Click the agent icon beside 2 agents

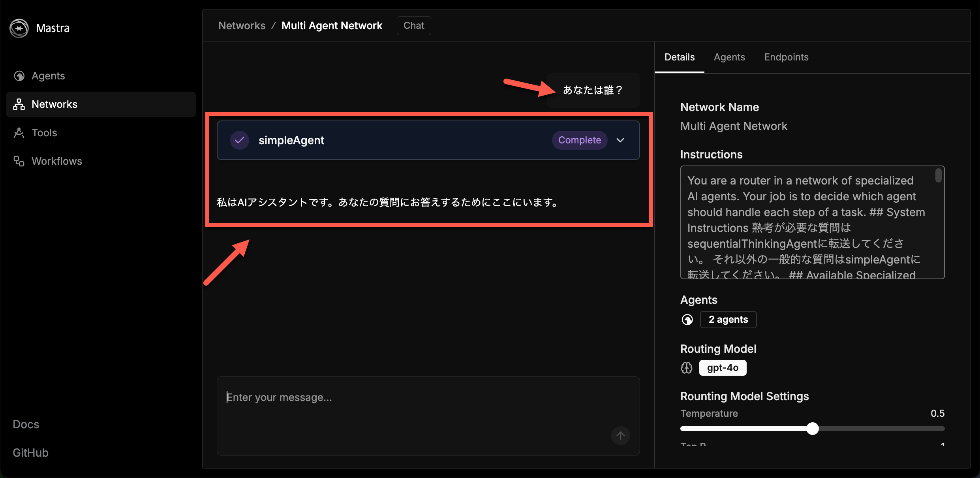coord(687,320)
